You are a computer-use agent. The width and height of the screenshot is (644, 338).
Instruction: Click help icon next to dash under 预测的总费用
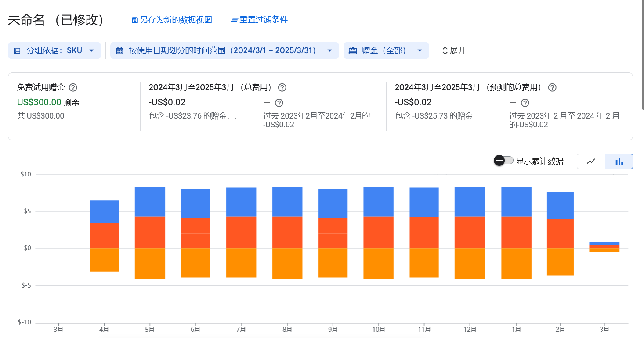pyautogui.click(x=525, y=103)
